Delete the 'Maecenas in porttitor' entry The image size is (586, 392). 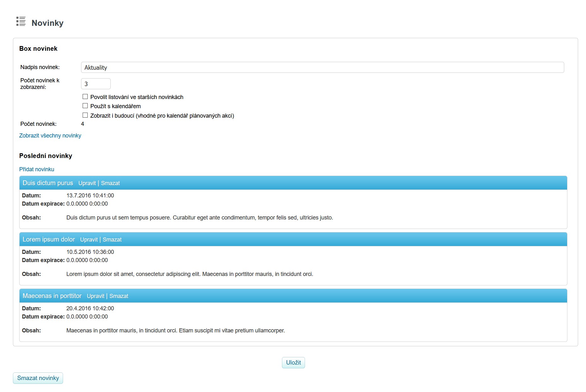(x=119, y=296)
